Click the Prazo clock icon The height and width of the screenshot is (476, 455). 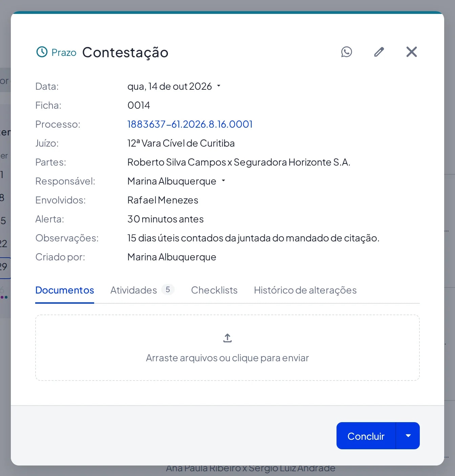tap(42, 52)
